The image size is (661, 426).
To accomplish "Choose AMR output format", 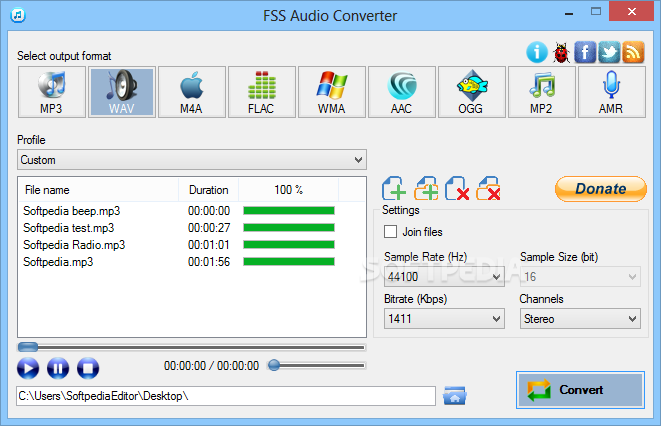I will [x=612, y=92].
